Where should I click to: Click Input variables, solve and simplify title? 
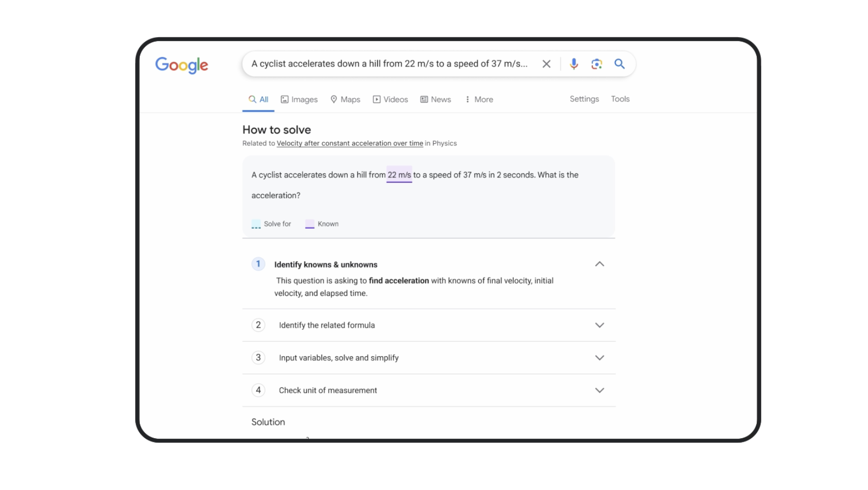(338, 358)
